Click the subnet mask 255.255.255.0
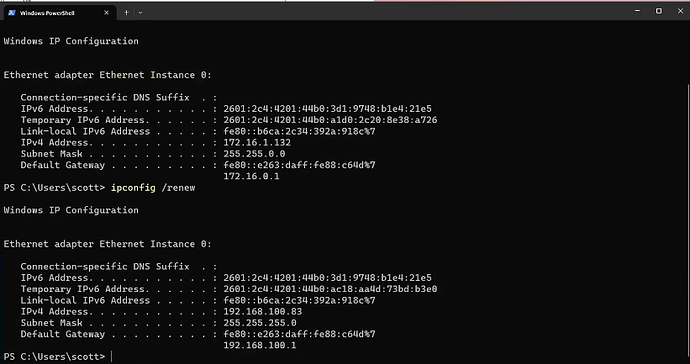 [x=260, y=323]
